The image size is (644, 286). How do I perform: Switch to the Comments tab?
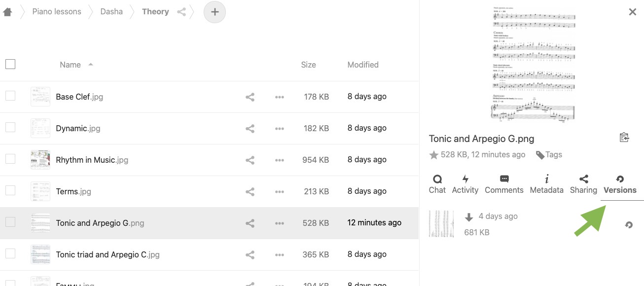tap(504, 184)
